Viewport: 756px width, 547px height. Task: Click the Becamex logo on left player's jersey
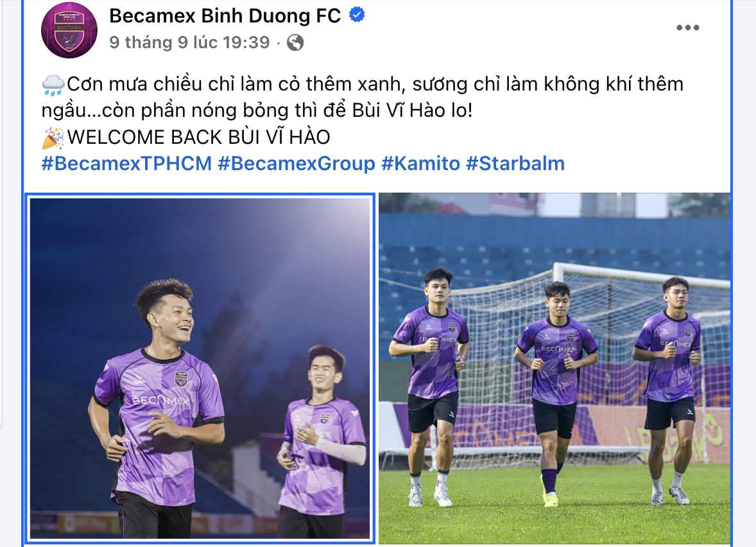(x=160, y=400)
